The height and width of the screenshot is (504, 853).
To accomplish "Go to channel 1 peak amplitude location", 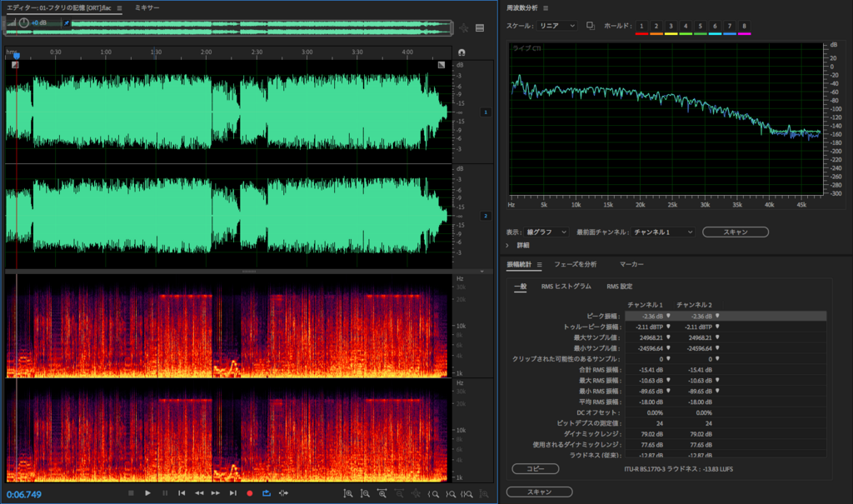I will pos(669,316).
